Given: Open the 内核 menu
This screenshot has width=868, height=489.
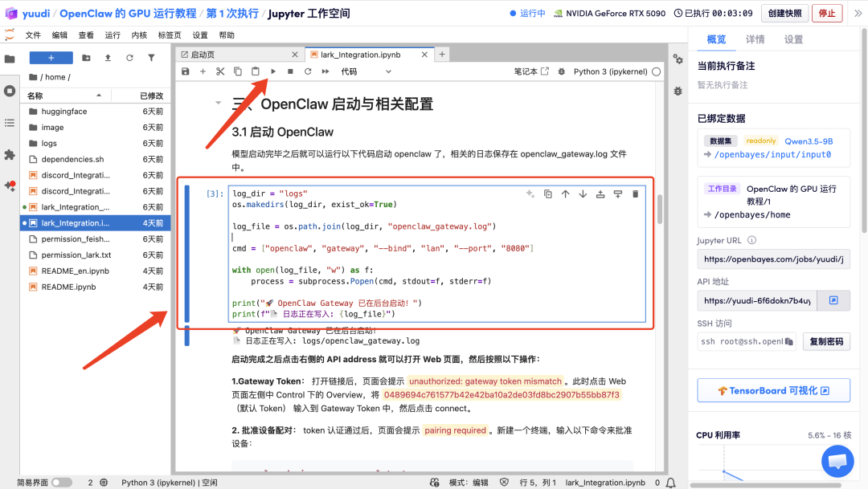Looking at the screenshot, I should click(x=139, y=35).
